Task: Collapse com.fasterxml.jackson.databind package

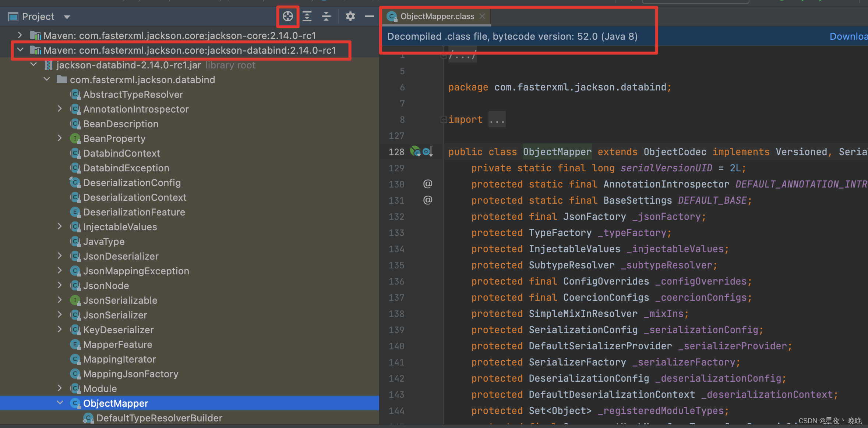Action: point(47,79)
